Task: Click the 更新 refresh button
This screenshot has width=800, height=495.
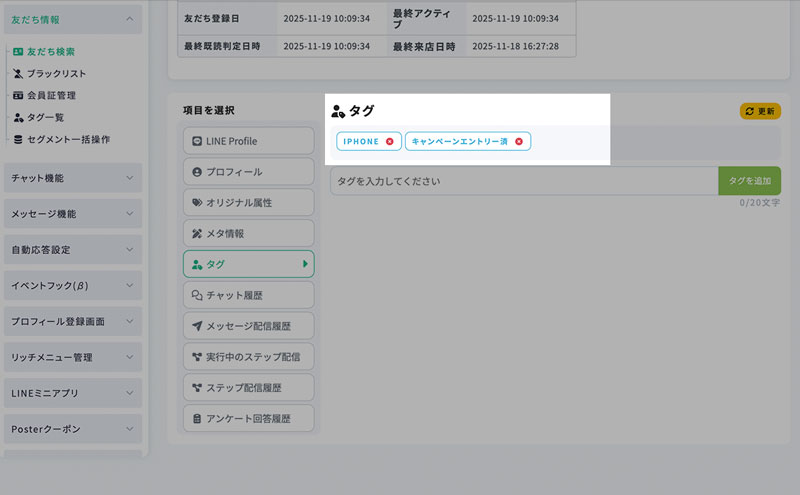Action: (760, 111)
